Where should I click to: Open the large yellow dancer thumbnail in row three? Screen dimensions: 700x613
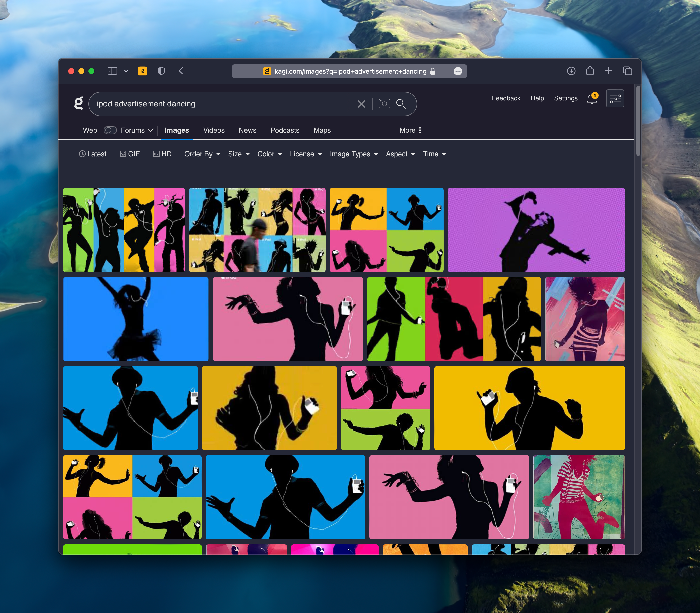tap(530, 408)
